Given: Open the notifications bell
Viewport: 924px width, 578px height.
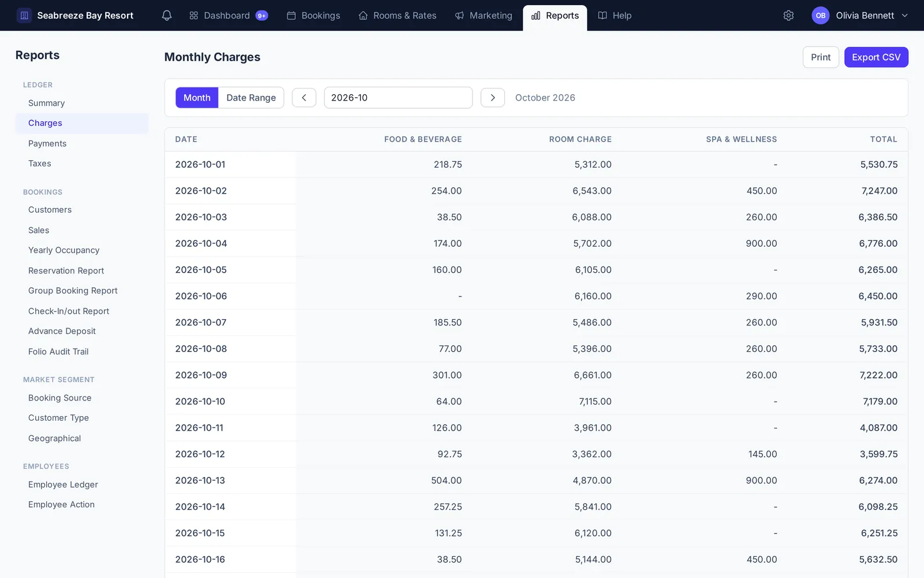Looking at the screenshot, I should 167,16.
